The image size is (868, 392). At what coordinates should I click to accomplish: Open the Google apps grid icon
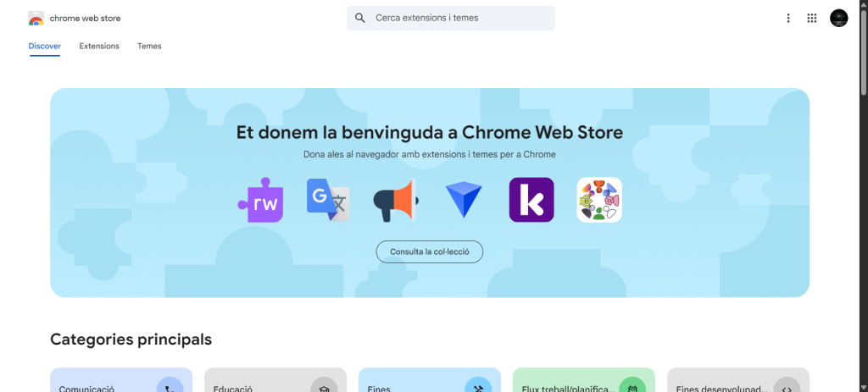pos(812,18)
